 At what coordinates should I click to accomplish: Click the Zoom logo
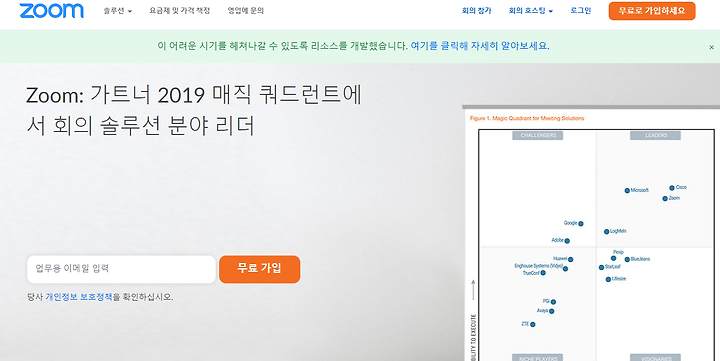click(51, 11)
